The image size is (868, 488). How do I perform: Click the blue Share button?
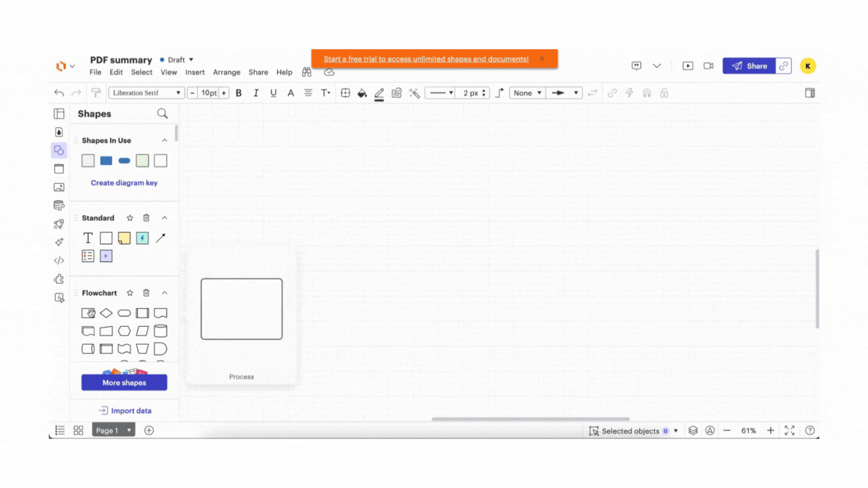[x=750, y=66]
